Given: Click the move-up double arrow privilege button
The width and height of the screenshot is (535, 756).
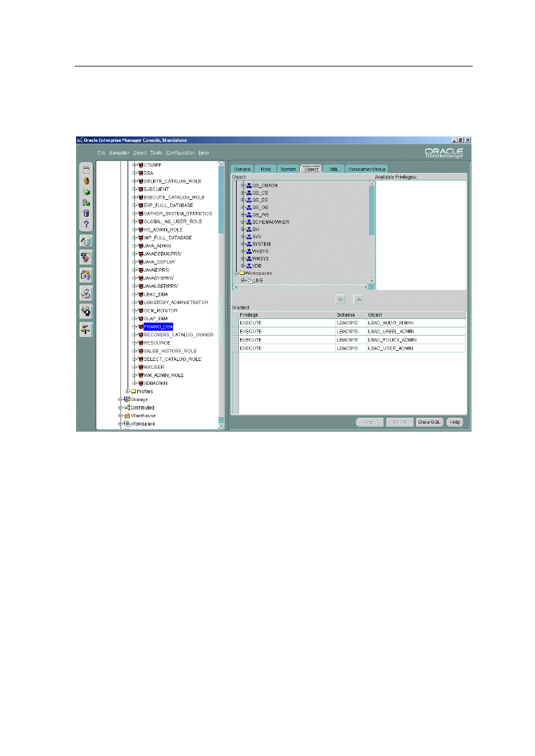Looking at the screenshot, I should 358,299.
